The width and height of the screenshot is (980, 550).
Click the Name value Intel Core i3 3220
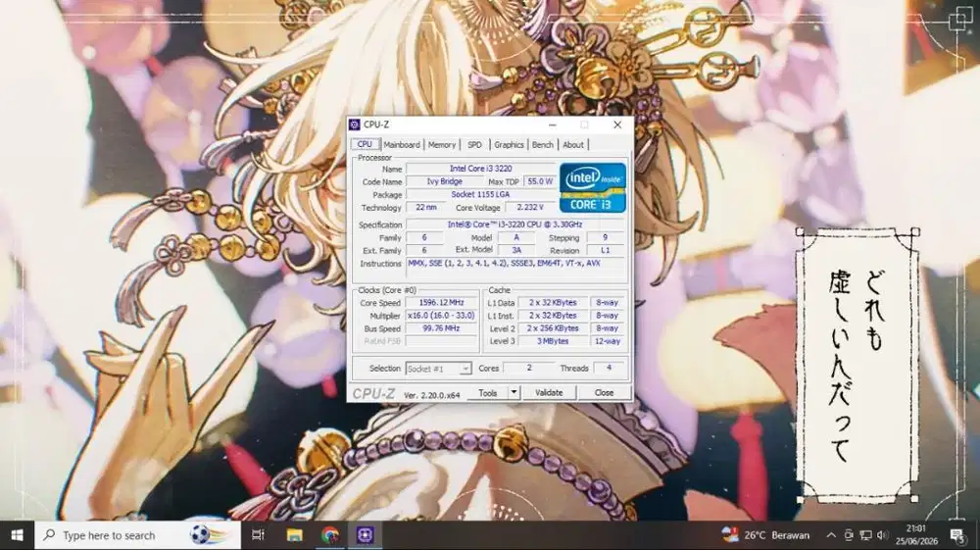click(480, 169)
